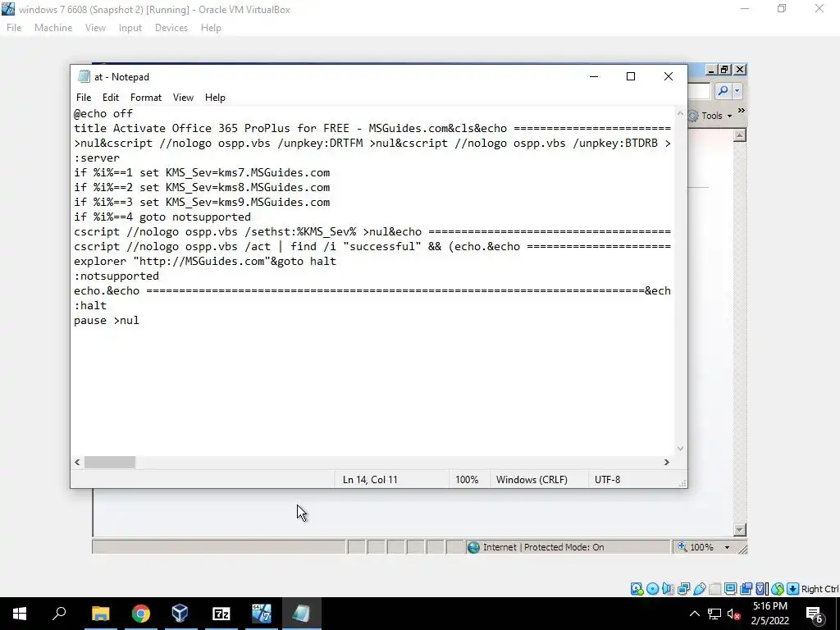The height and width of the screenshot is (630, 840).
Task: Click the line setting kms8.MSGuides.com
Action: pos(202,188)
